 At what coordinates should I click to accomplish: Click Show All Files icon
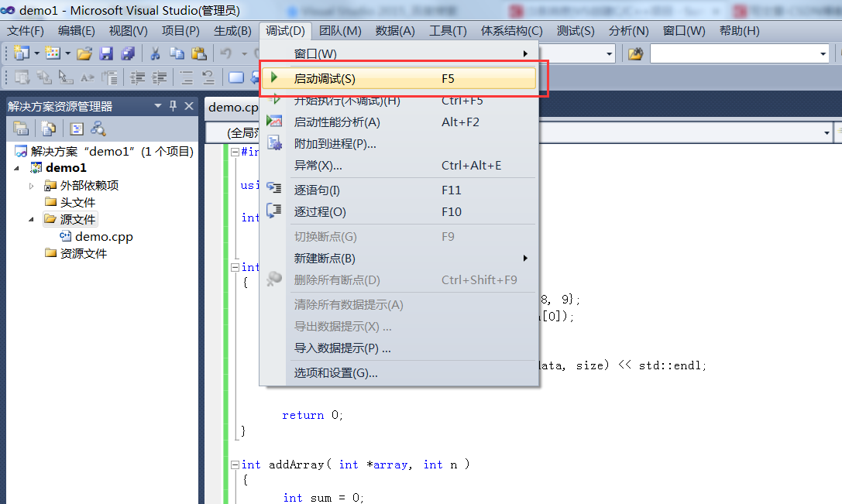48,129
